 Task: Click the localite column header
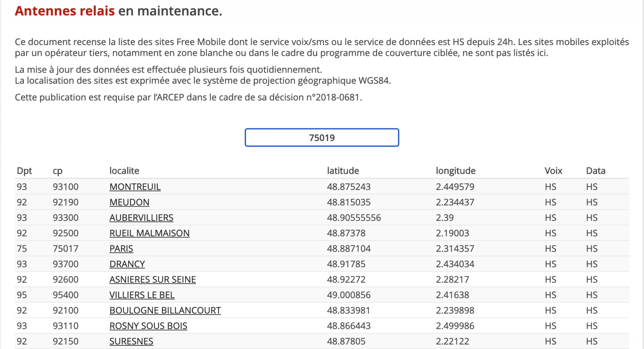coord(124,171)
